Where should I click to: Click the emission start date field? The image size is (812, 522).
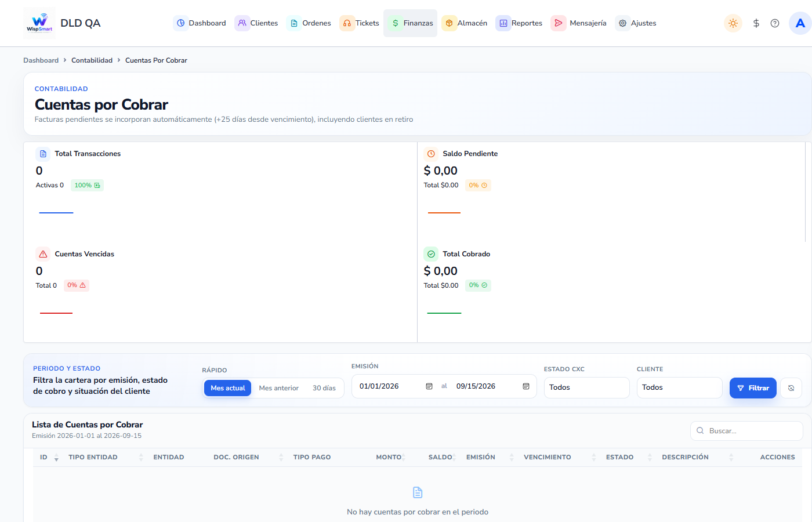tap(396, 386)
